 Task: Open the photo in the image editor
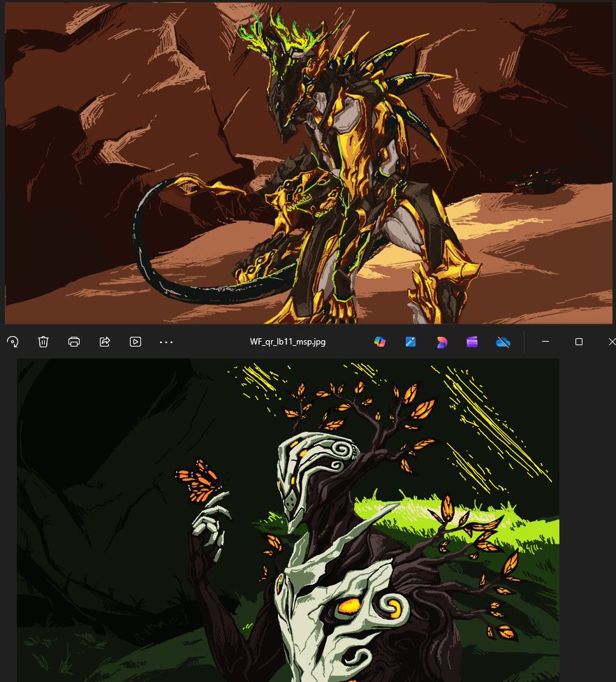[410, 342]
